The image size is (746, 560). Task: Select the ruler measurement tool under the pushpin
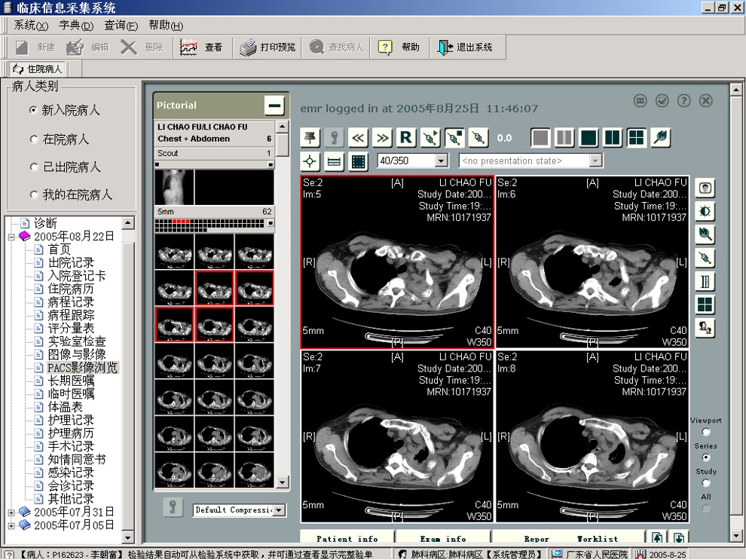tap(334, 162)
